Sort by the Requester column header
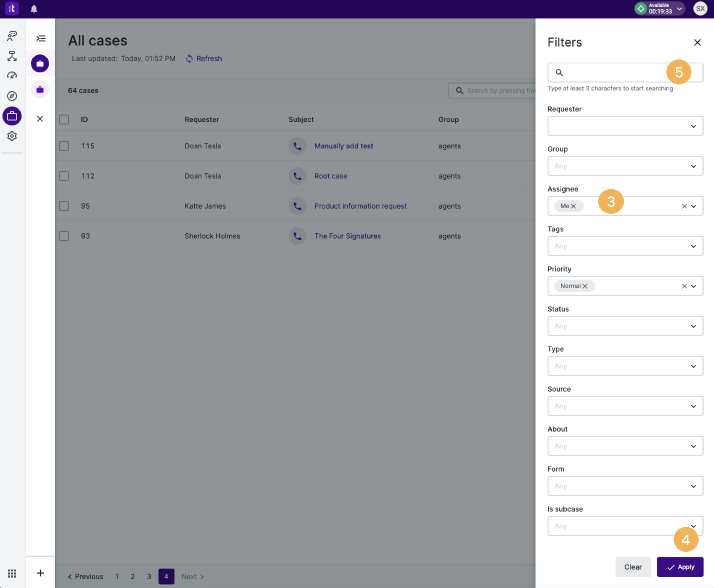Viewport: 714px width, 588px height. pos(202,120)
